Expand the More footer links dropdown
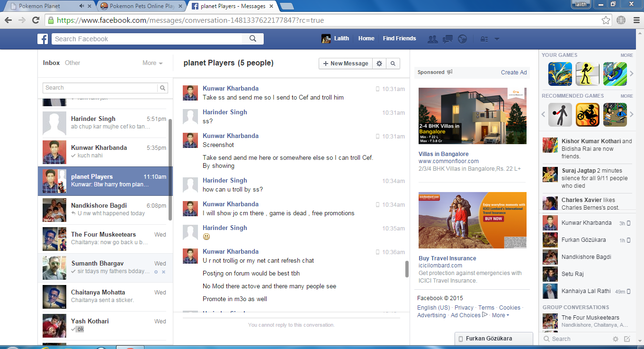This screenshot has width=644, height=349. tap(501, 315)
